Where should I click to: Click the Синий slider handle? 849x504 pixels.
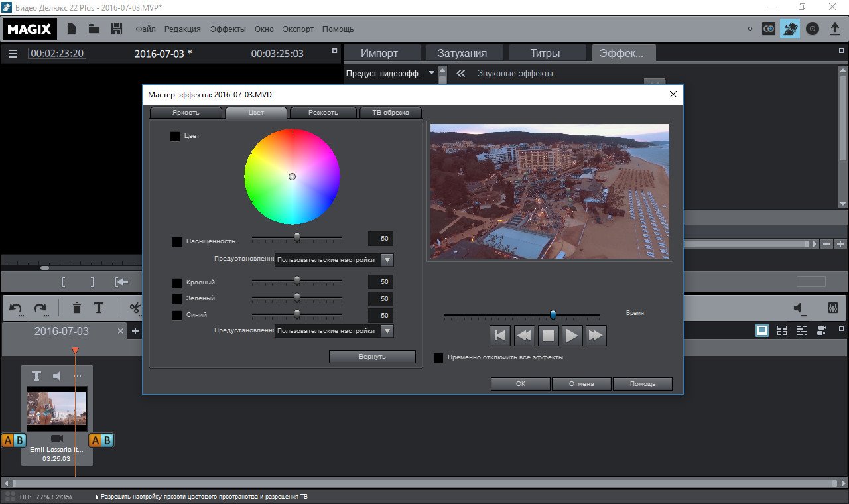(x=297, y=314)
